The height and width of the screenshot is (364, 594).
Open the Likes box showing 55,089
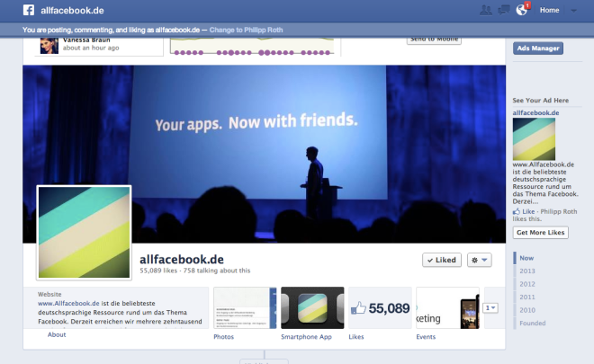pyautogui.click(x=380, y=307)
